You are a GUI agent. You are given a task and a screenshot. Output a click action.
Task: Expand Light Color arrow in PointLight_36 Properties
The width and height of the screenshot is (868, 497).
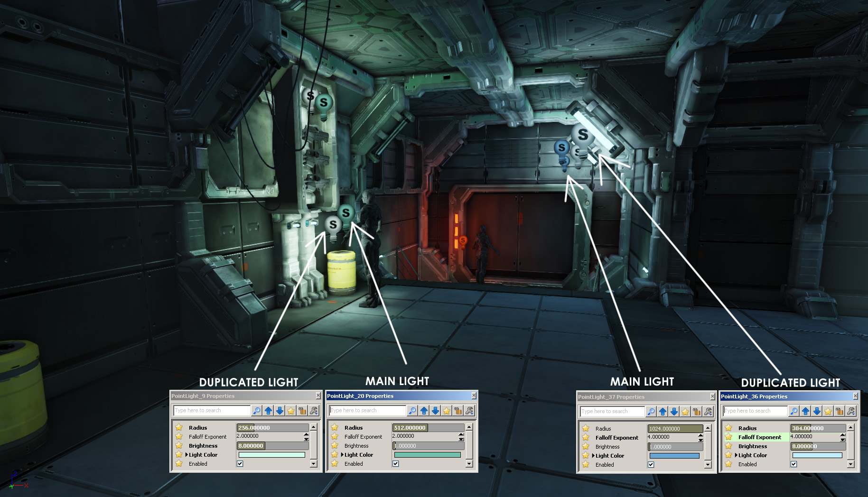pyautogui.click(x=736, y=455)
